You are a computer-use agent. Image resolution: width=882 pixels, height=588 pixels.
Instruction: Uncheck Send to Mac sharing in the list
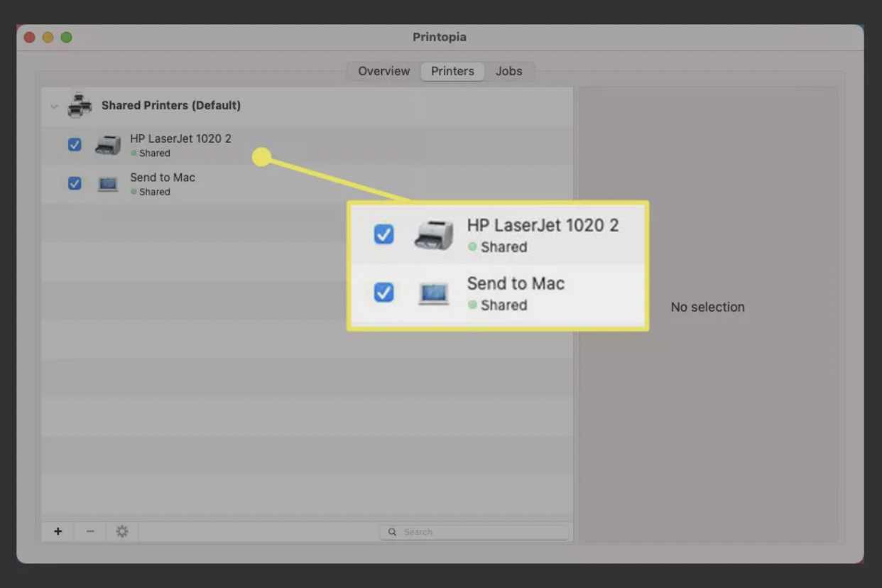pos(75,183)
